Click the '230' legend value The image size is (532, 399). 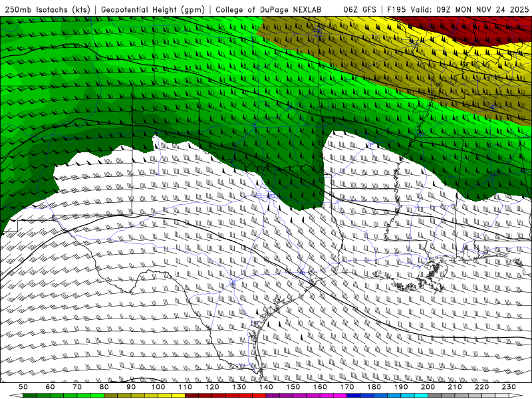509,387
